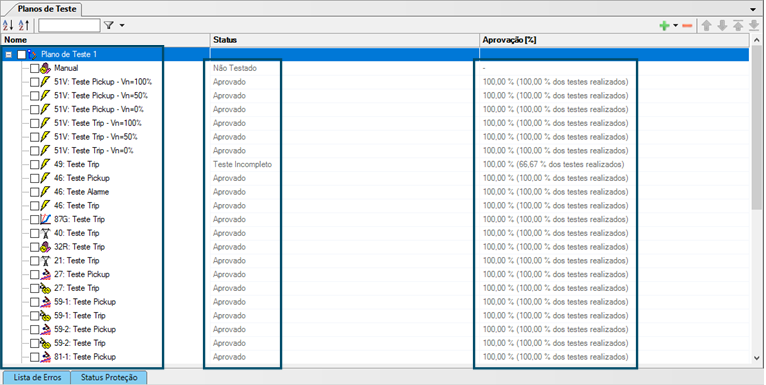Click the filter text input field

point(69,25)
